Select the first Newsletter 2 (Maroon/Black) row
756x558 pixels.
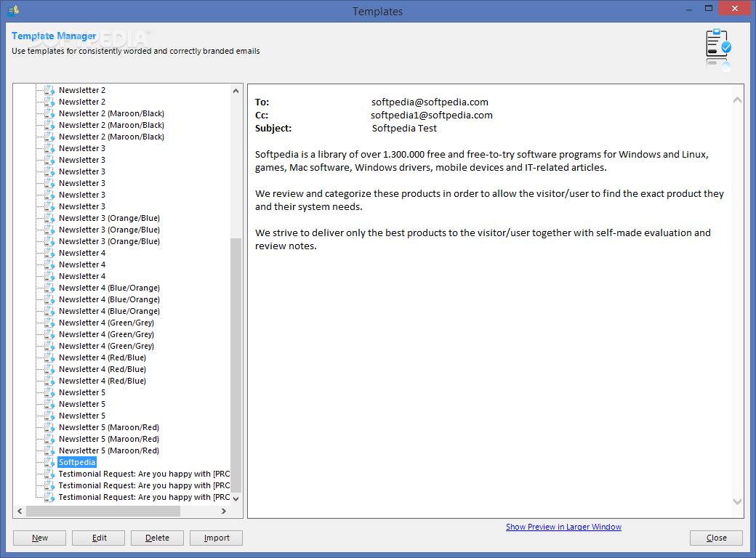111,113
